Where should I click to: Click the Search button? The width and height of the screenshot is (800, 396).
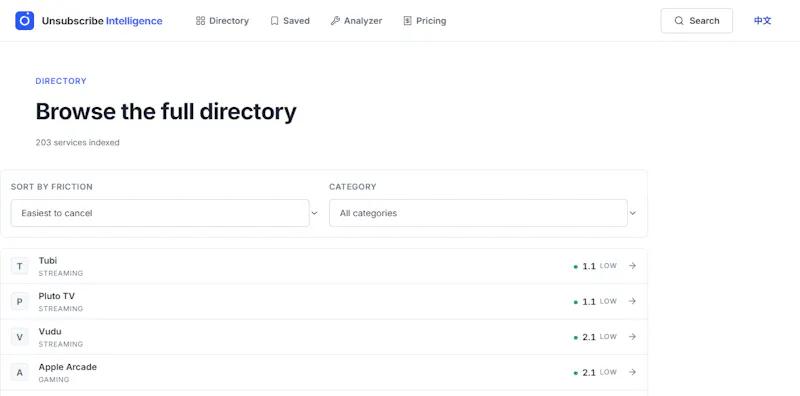[696, 21]
